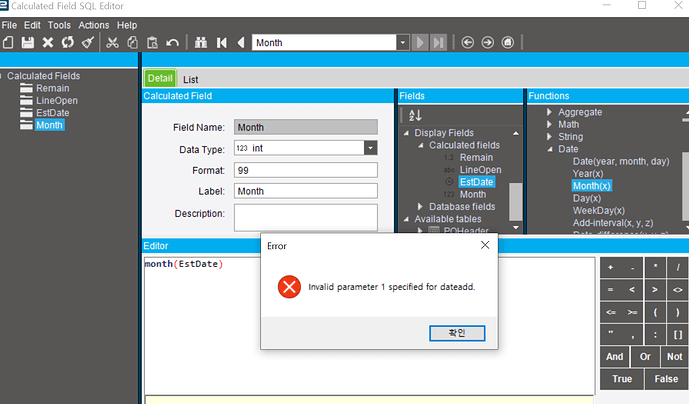Click the Delete X toolbar icon

click(x=47, y=43)
